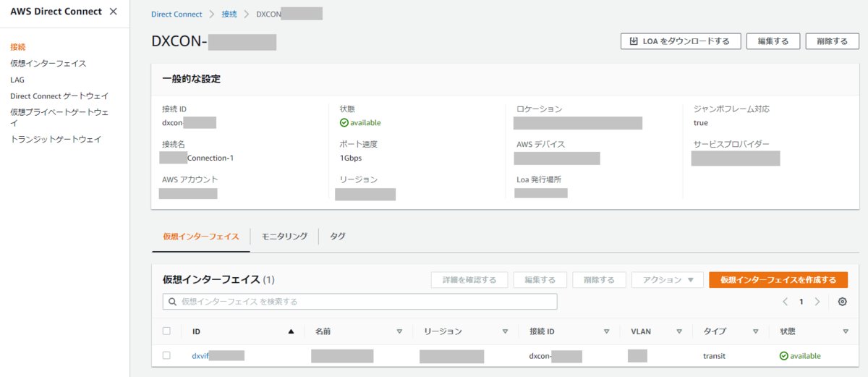Open LAG in sidebar
Screen dimensions: 868x377
point(17,80)
